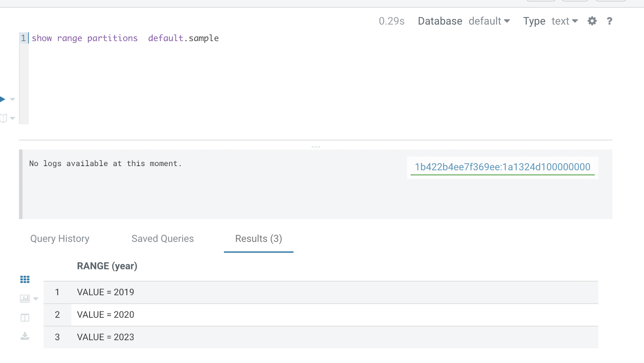Change the editor Type from text
The height and width of the screenshot is (363, 644).
pyautogui.click(x=563, y=21)
